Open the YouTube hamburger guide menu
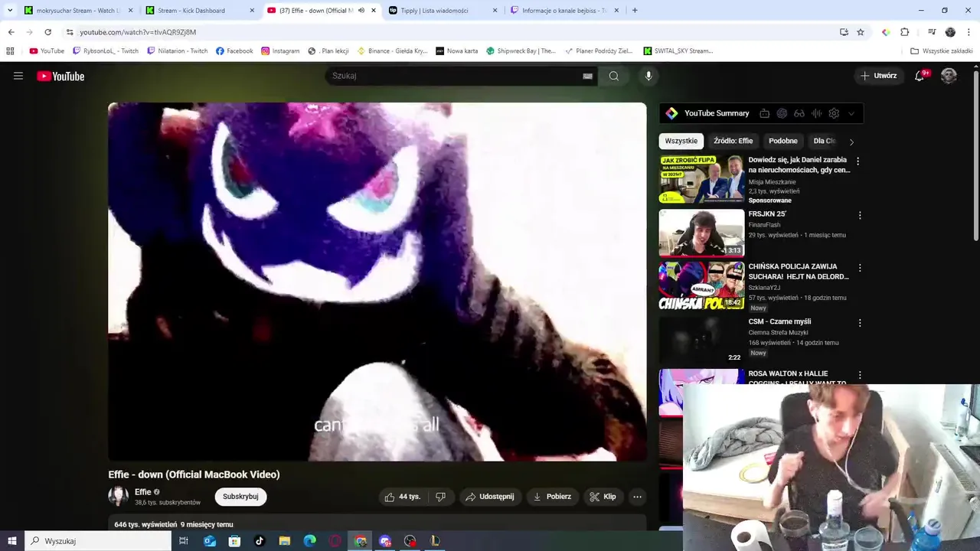 coord(18,76)
